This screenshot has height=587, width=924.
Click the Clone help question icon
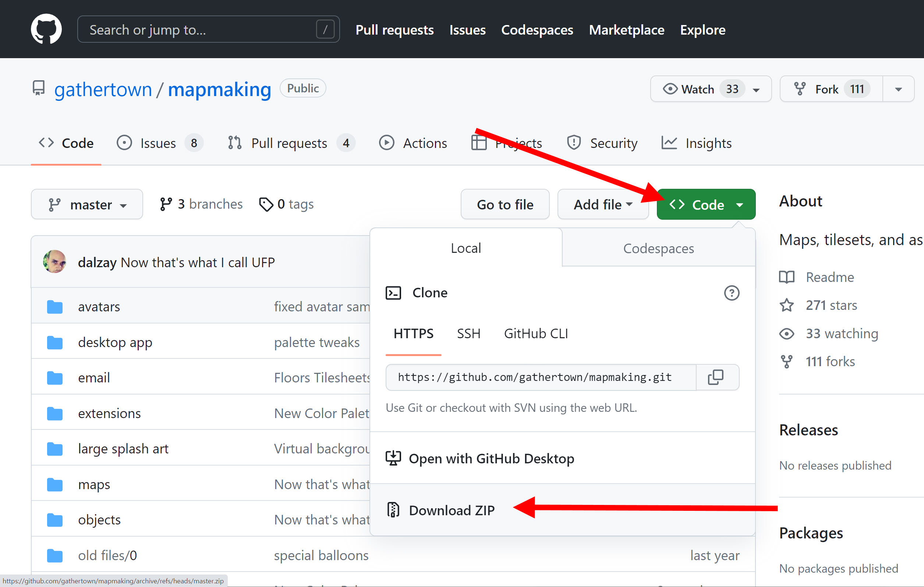click(x=732, y=293)
